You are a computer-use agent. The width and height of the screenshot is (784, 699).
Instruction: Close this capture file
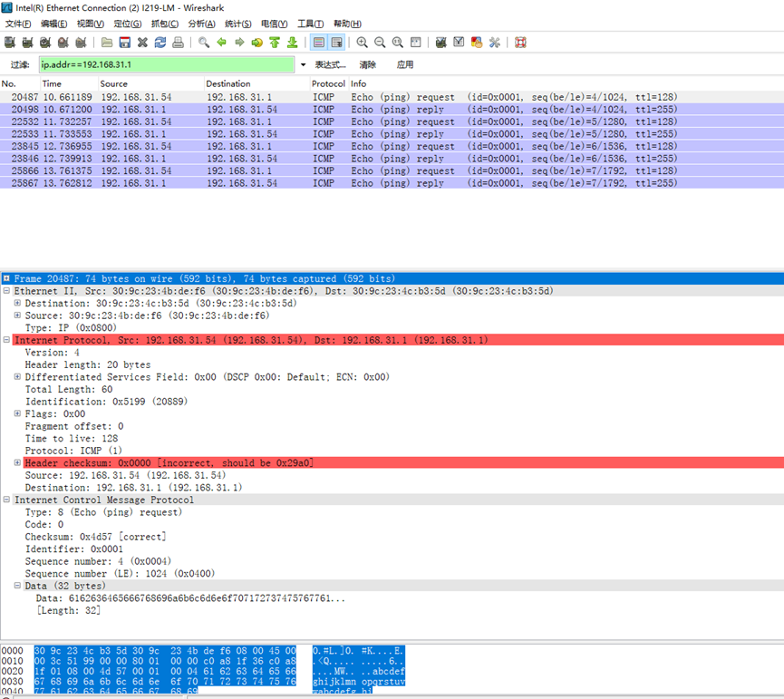tap(142, 43)
